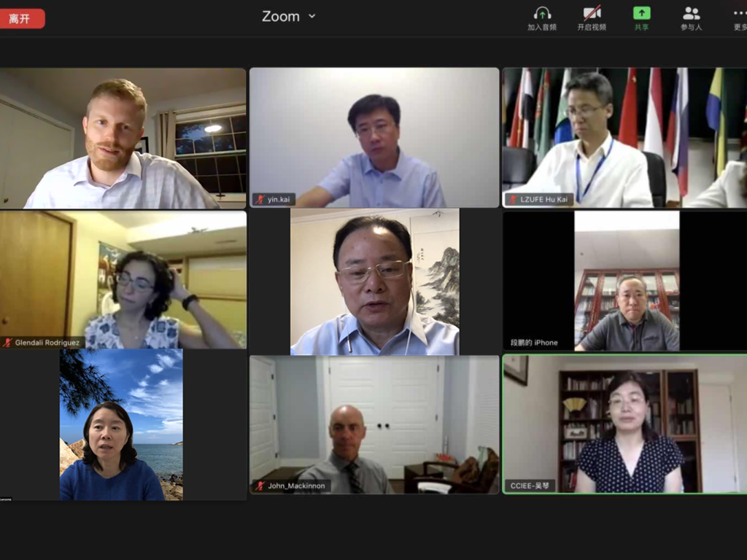Turn on video with camera icon
The width and height of the screenshot is (747, 560).
[592, 13]
